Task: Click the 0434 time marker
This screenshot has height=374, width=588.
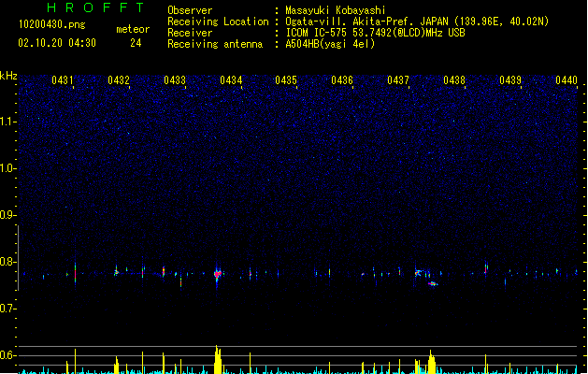Action: pyautogui.click(x=231, y=80)
